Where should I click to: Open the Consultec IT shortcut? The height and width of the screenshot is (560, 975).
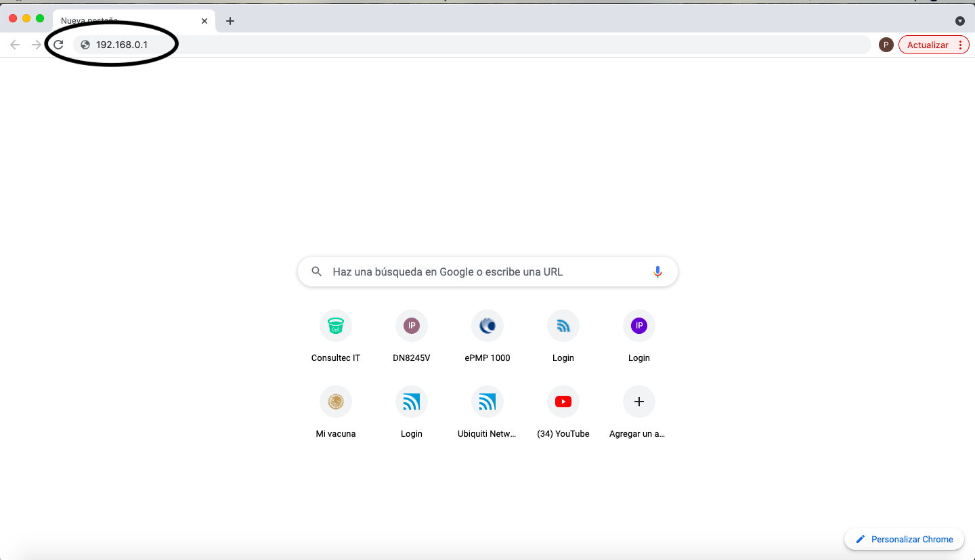tap(336, 326)
